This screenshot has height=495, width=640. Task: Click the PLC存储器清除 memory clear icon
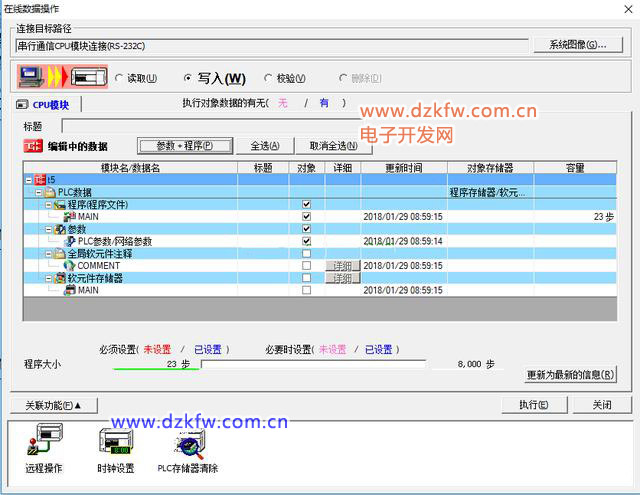[187, 441]
